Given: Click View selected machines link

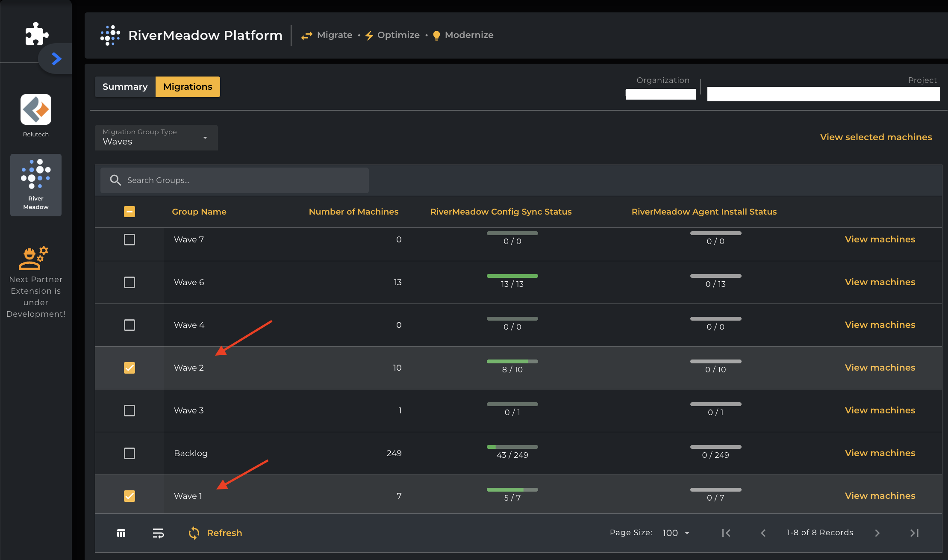Looking at the screenshot, I should coord(876,137).
